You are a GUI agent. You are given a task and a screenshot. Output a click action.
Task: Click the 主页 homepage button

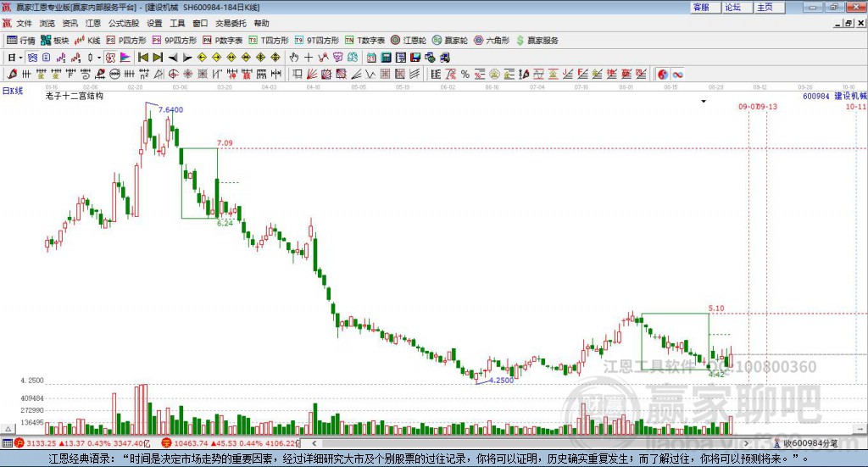(x=770, y=7)
